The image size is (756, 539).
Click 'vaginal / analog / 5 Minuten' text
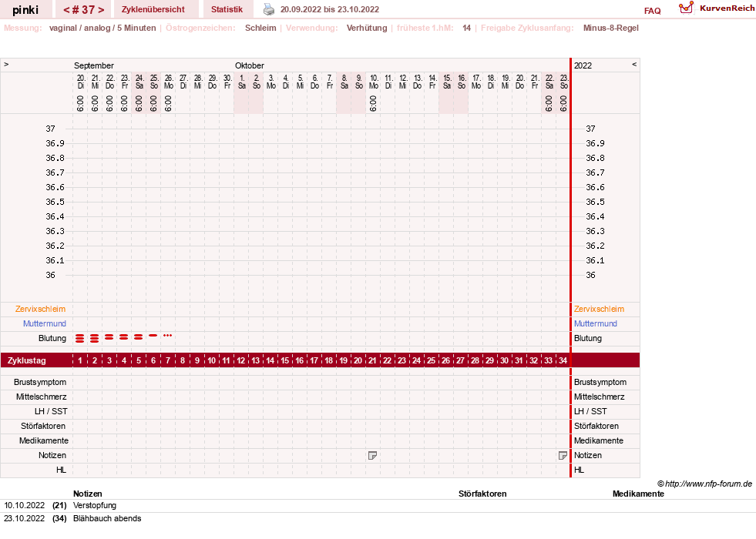point(102,28)
